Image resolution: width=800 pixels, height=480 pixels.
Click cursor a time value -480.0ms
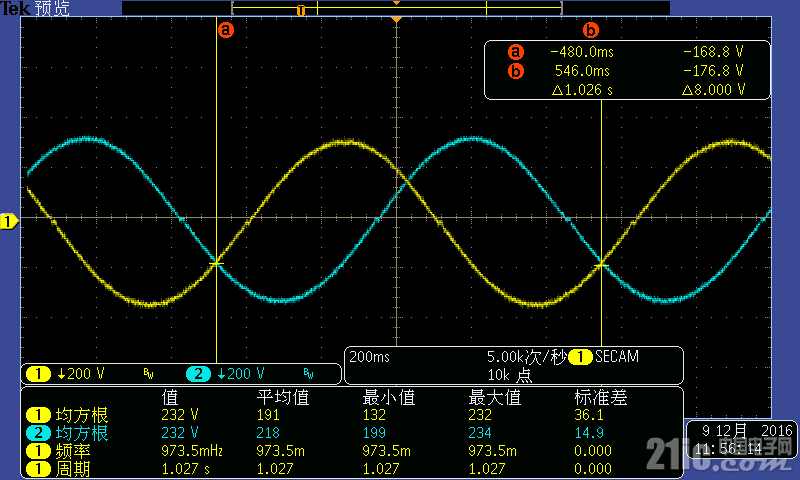pyautogui.click(x=582, y=52)
